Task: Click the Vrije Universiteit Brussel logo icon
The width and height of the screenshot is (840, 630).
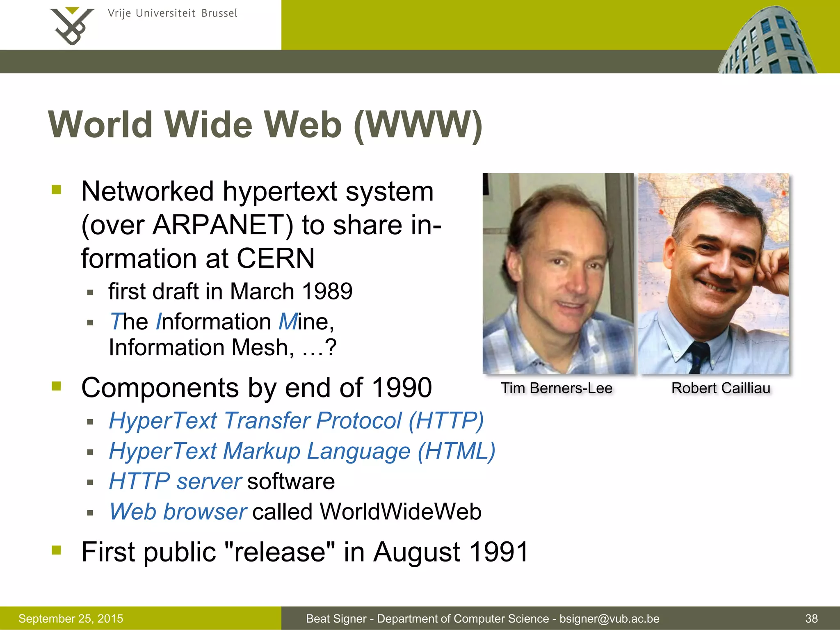Action: point(72,25)
